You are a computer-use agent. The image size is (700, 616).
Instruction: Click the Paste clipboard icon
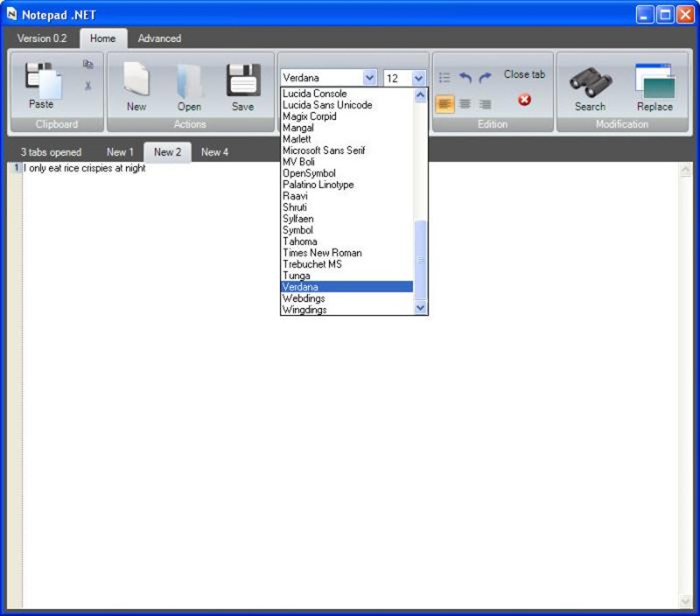[43, 81]
